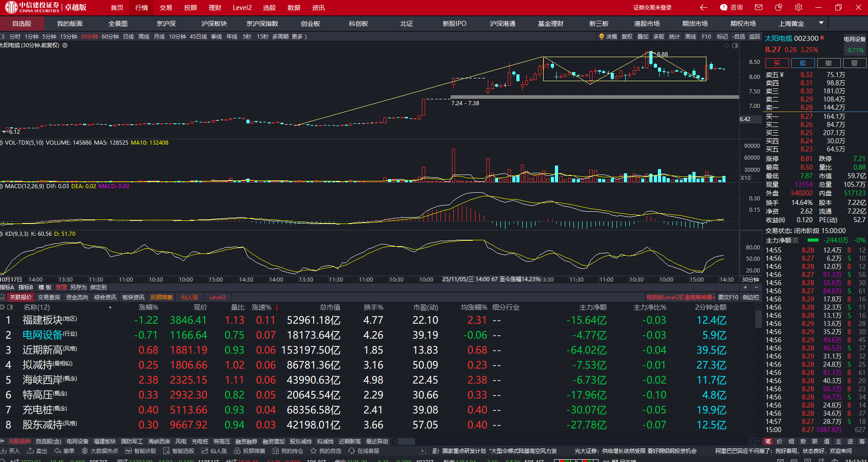
Task: Toggle the side panel icon above chart
Action: pyautogui.click(x=735, y=45)
